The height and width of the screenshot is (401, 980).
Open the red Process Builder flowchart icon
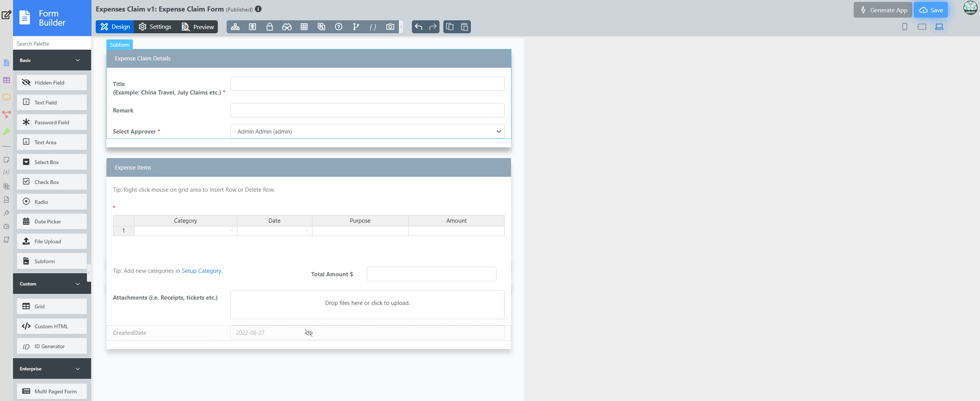[x=6, y=114]
